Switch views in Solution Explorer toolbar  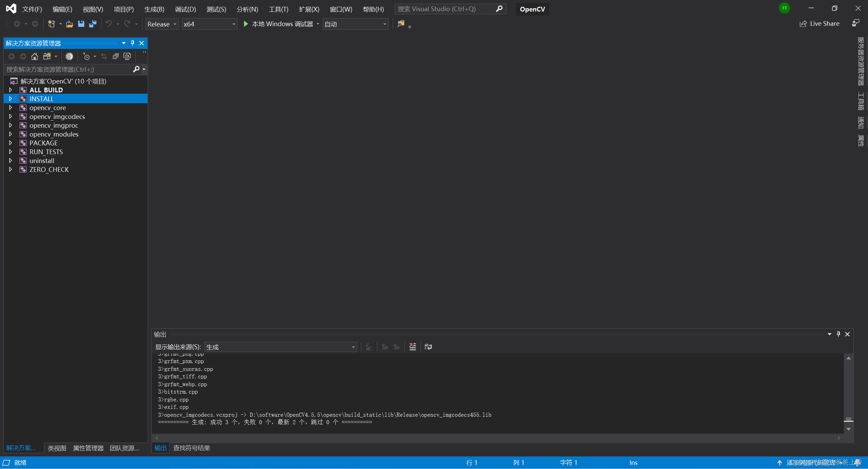pos(47,56)
